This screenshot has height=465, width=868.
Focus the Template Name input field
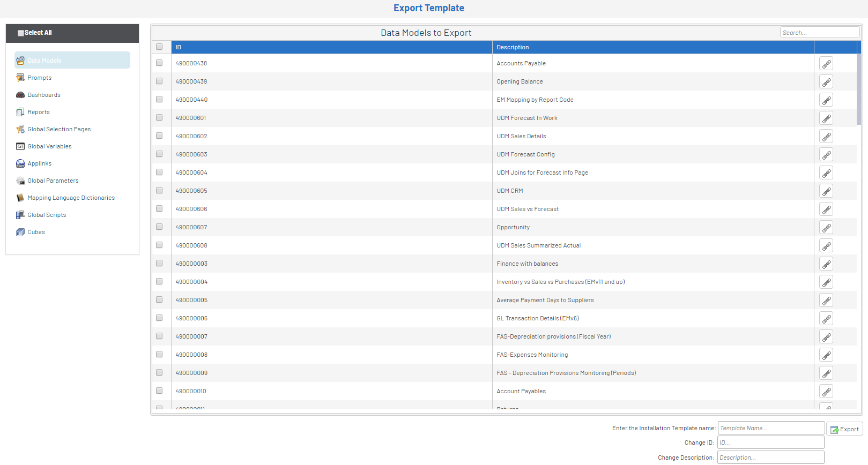pos(771,428)
